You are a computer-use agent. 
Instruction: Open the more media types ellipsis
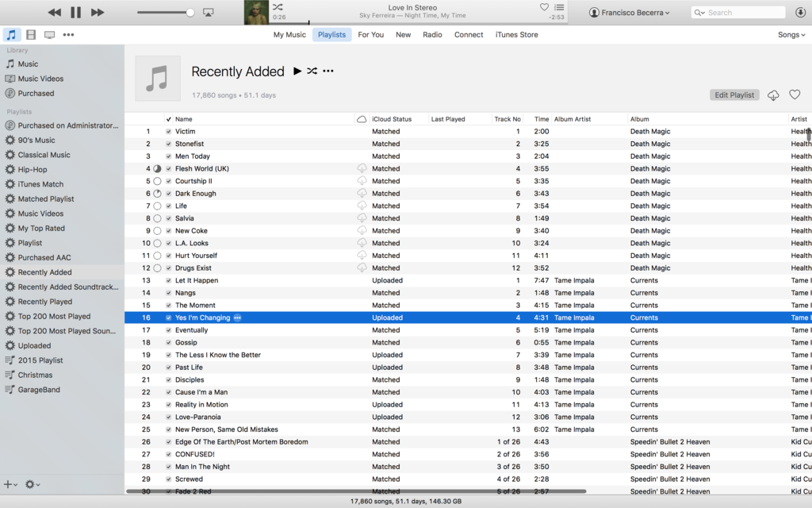[x=68, y=35]
